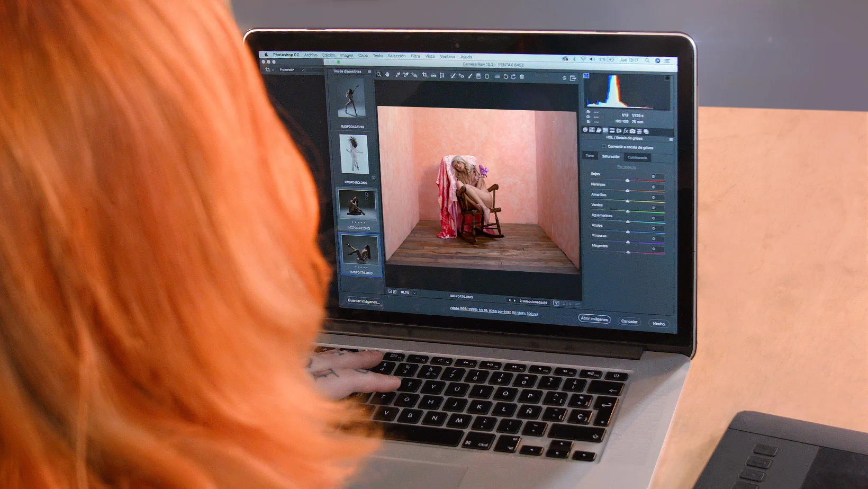Select the Crop tool
868x489 pixels.
(x=425, y=75)
